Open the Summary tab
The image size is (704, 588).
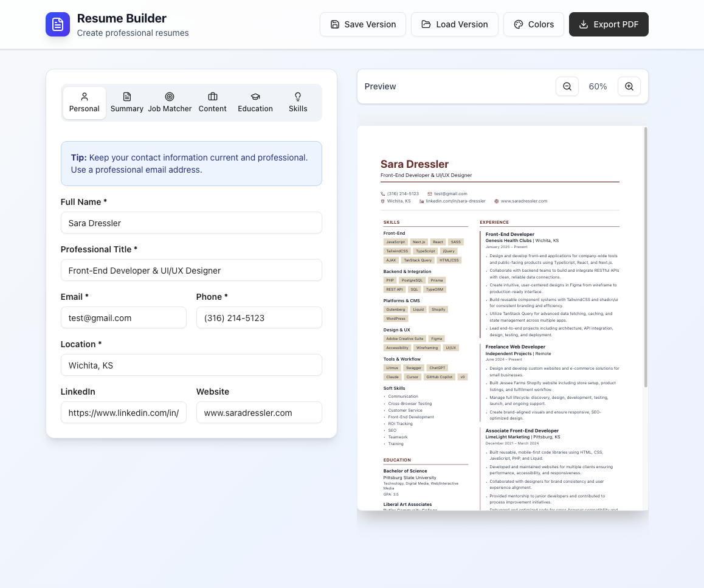click(x=127, y=102)
